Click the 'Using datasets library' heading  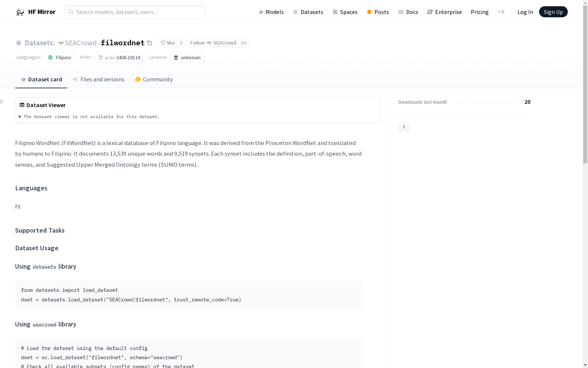(46, 266)
